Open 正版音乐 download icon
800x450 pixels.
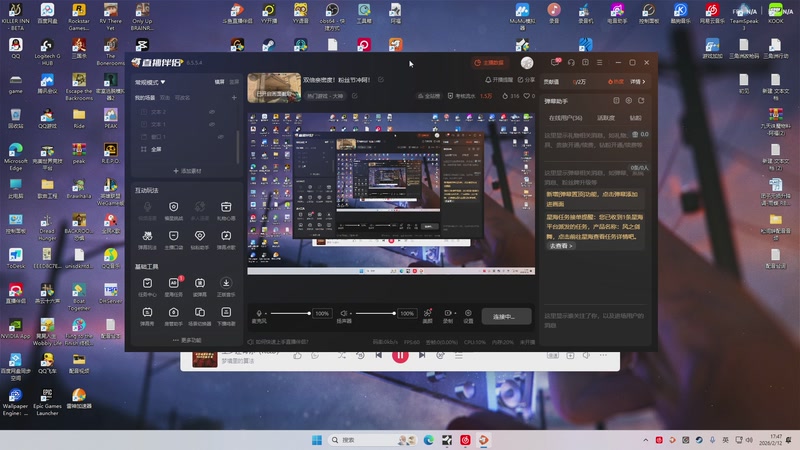tap(226, 283)
